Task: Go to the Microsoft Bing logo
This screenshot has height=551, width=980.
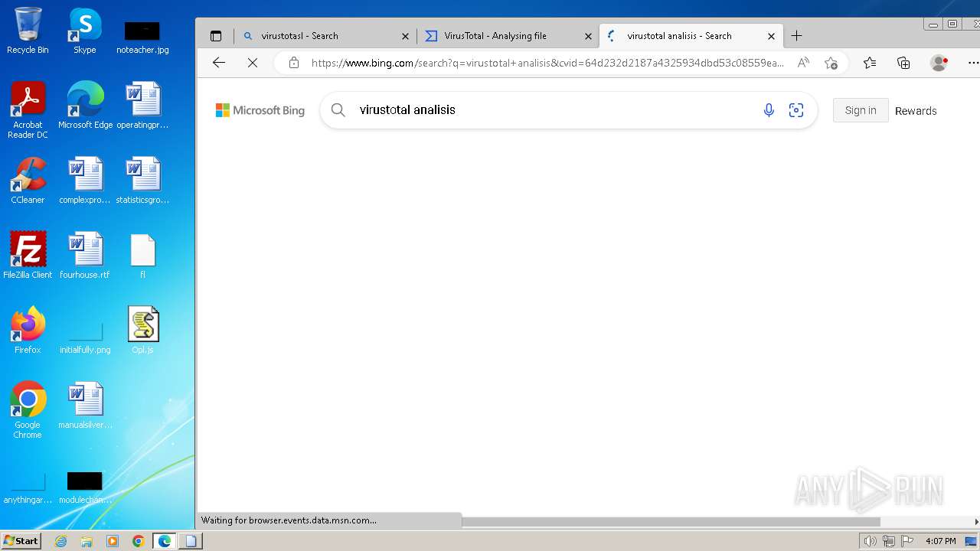Action: (x=260, y=110)
